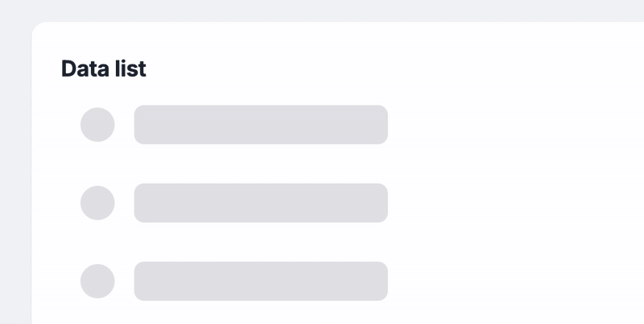Click the gray page background above the card
644x324 pixels.
pos(322,10)
